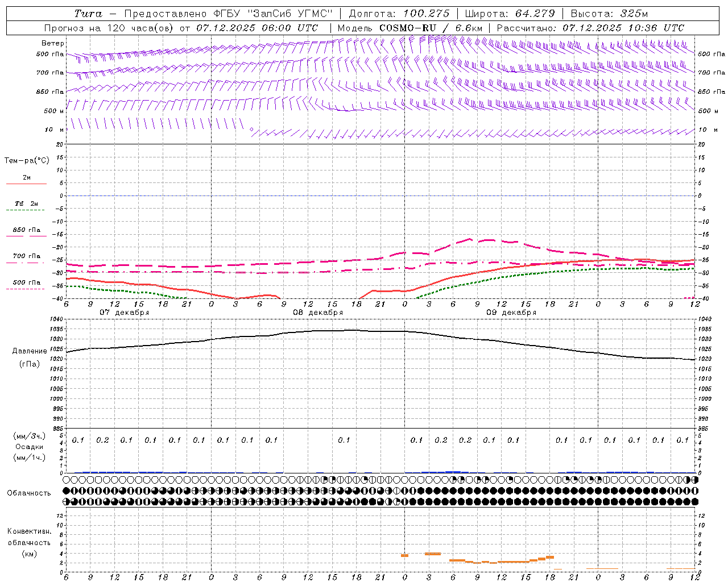Click the "Конвективн." convective cloud label

(x=29, y=531)
